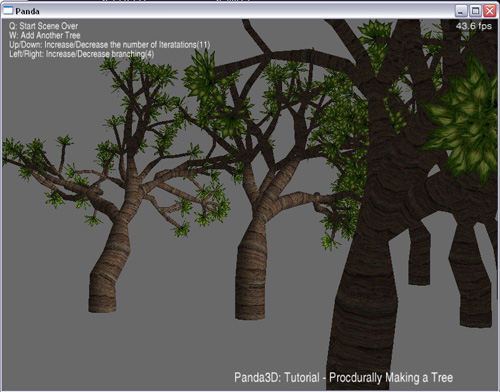This screenshot has height=392, width=500.
Task: Click the 'W: Add Another Tree' instruction text
Action: pos(45,35)
